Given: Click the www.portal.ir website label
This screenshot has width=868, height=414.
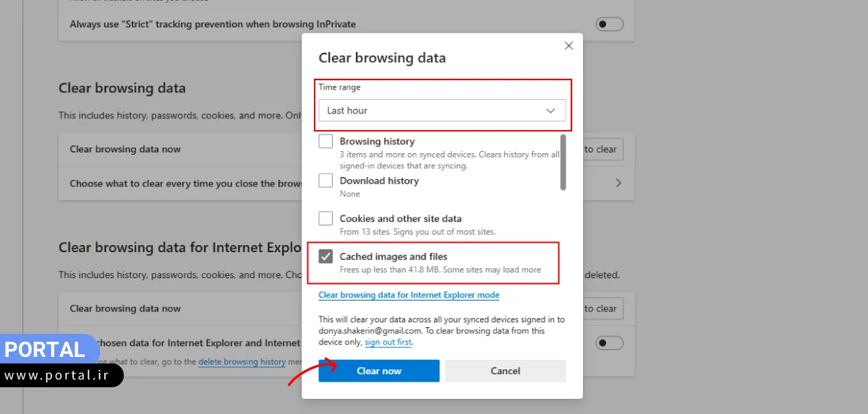Looking at the screenshot, I should click(x=61, y=376).
